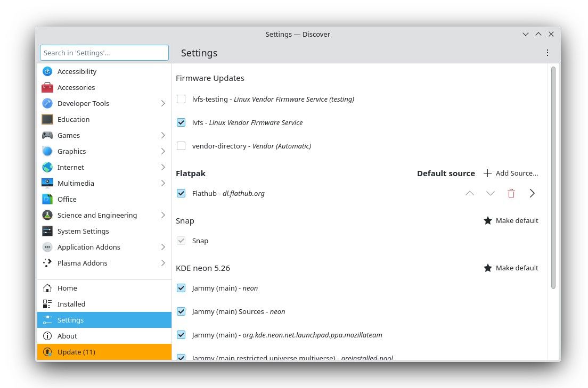
Task: Click the Update arrow icon
Action: click(47, 352)
